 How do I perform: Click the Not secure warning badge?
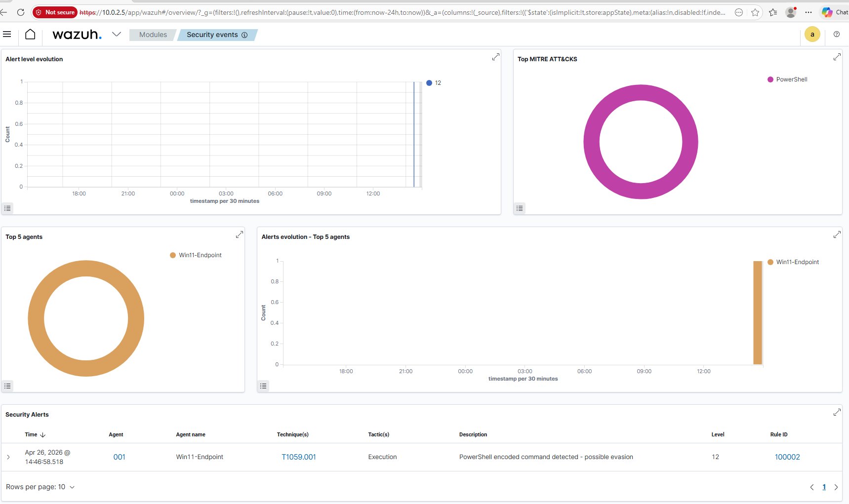(55, 12)
